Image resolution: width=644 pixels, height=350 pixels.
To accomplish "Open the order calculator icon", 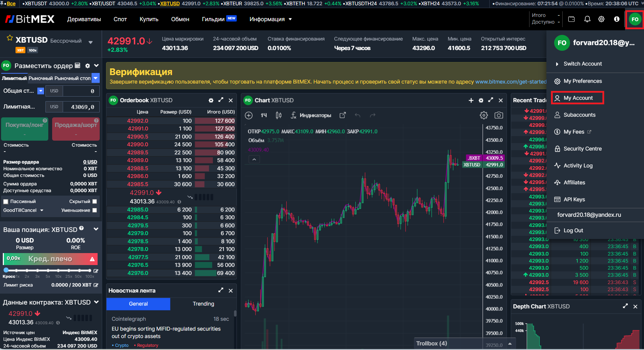I will tap(78, 66).
